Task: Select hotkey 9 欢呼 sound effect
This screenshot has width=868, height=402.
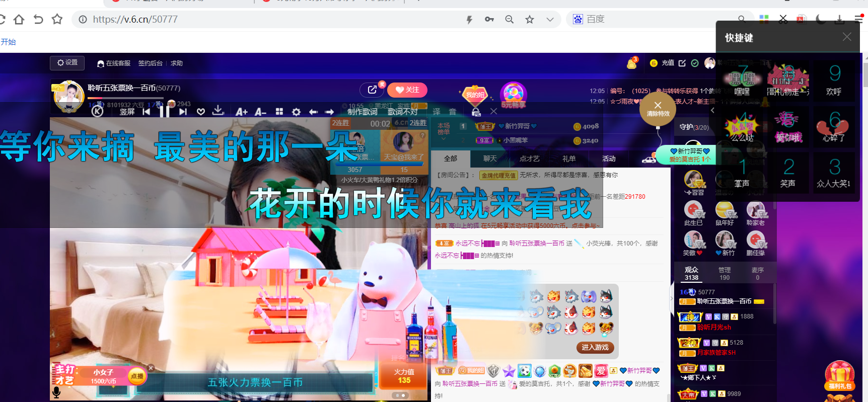Action: 834,80
